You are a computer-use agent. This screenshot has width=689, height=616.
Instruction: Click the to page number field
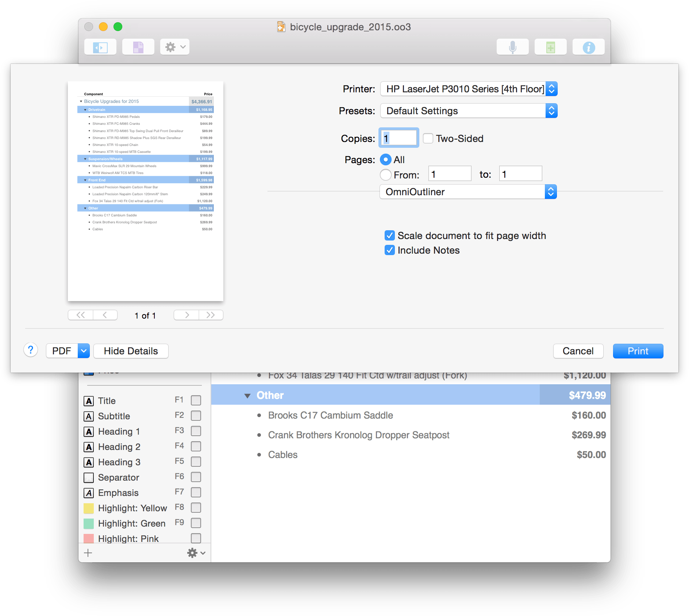[520, 174]
